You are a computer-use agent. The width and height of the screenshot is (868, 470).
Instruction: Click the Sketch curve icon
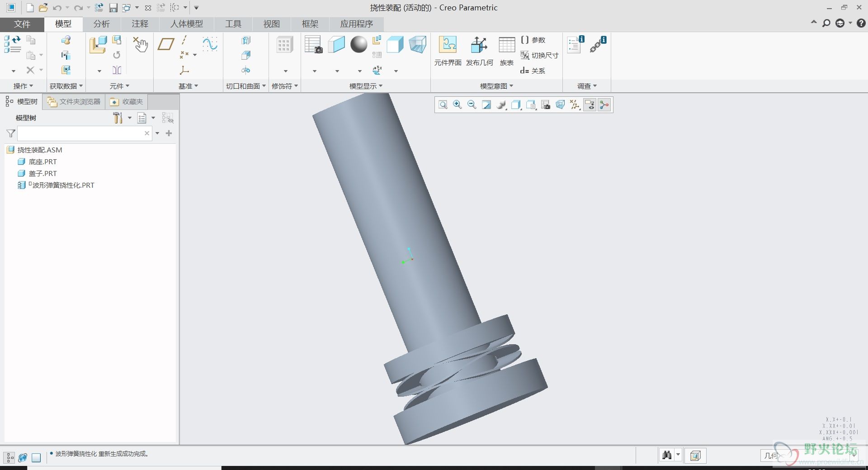210,44
